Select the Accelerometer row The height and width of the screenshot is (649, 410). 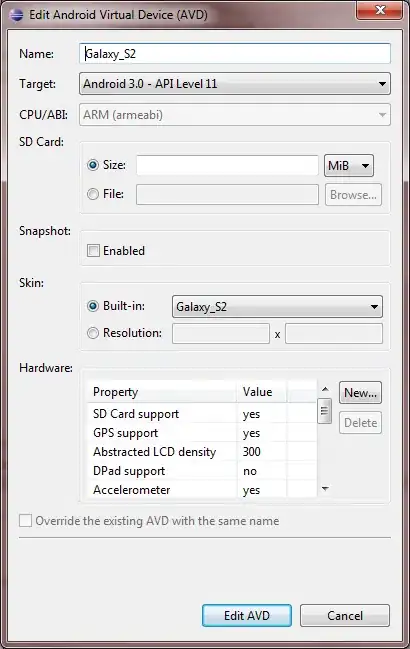pos(202,490)
